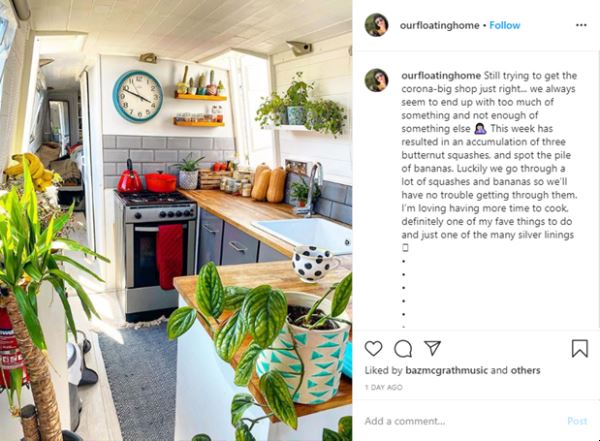Image resolution: width=600 pixels, height=441 pixels.
Task: Open the three-dot more options menu
Action: coord(581,25)
